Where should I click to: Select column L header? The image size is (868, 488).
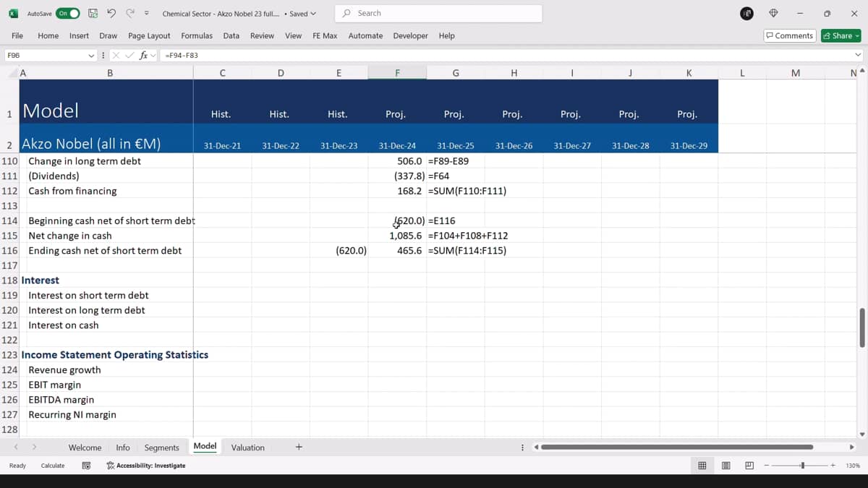(742, 73)
